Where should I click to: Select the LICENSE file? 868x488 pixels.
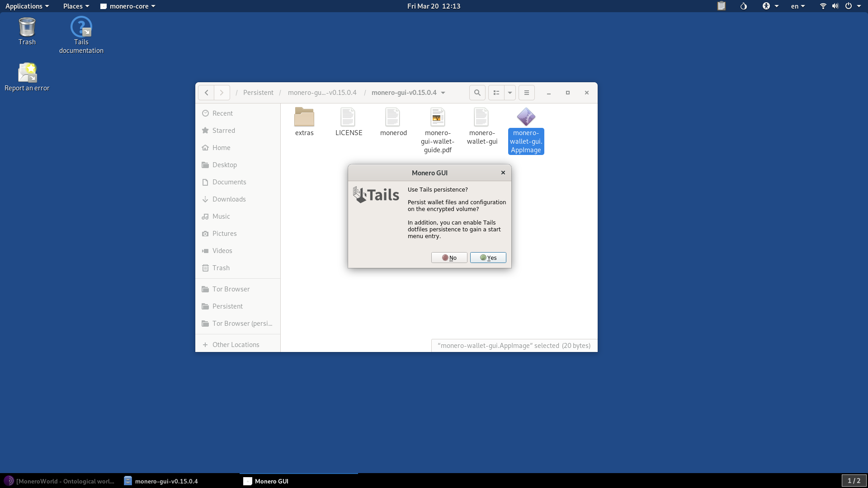click(349, 117)
